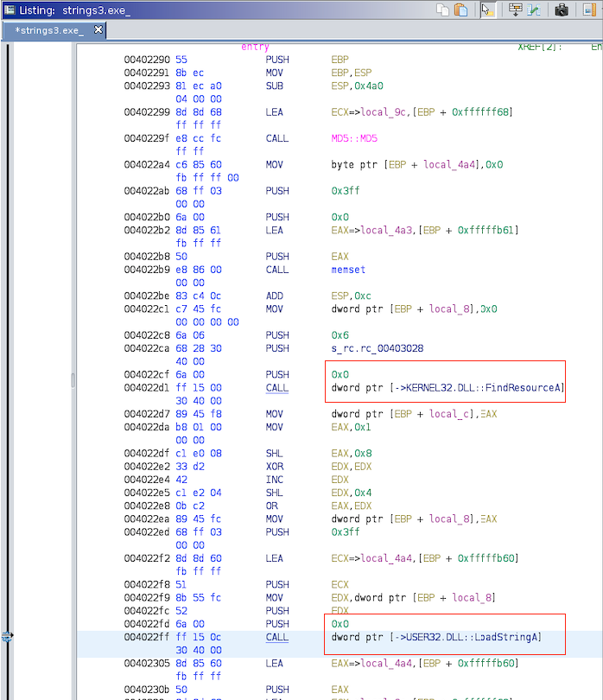Click SHL mnemonic at 004022df
Viewport: 603px width, 700px height.
pos(275,453)
